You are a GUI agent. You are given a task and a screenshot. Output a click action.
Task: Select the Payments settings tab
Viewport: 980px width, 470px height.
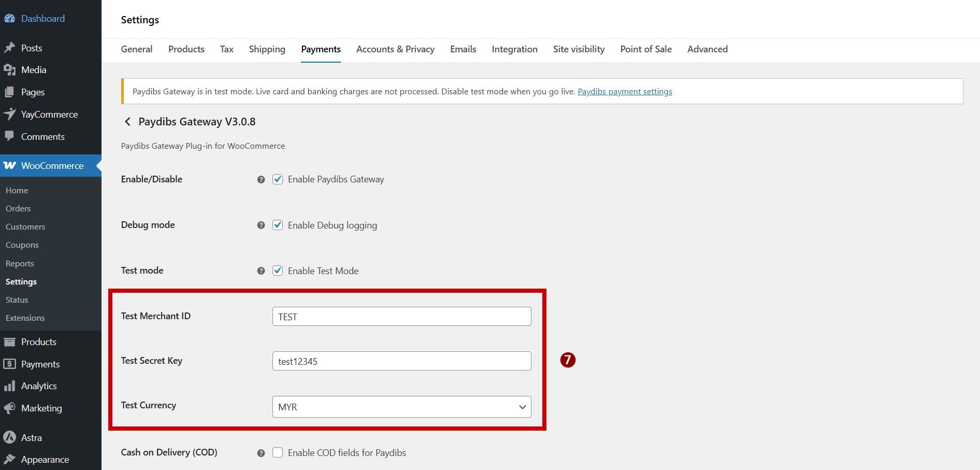[321, 49]
